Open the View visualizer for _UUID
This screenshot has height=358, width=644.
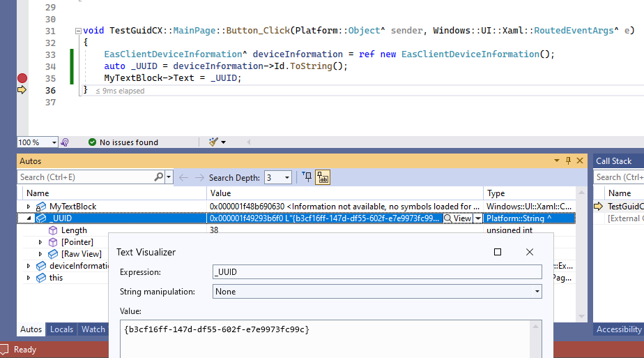458,218
